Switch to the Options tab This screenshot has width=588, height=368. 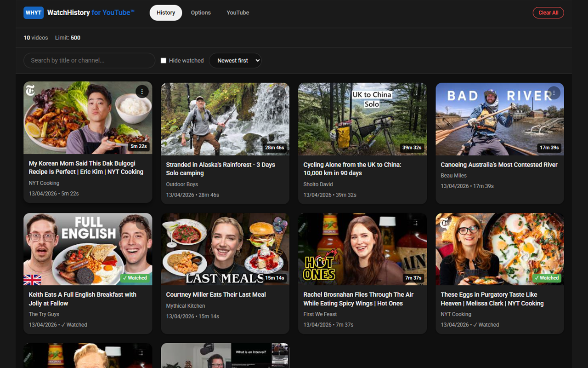click(201, 13)
